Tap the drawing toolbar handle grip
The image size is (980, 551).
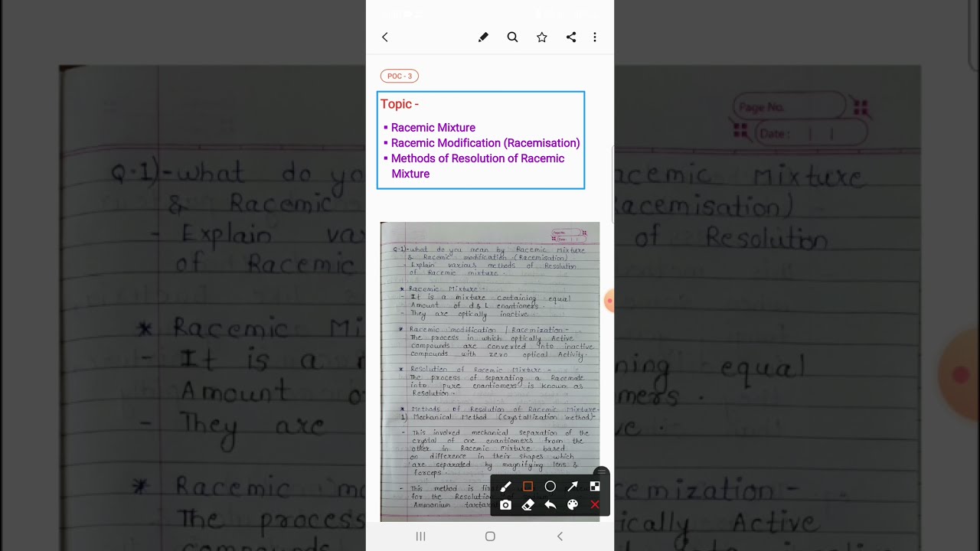pos(602,472)
